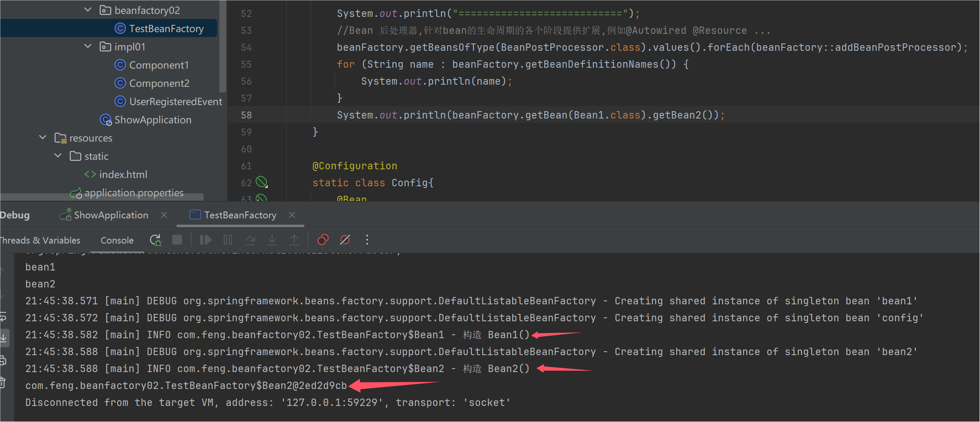Collapse the beanfactory02 package
Image resolution: width=980 pixels, height=422 pixels.
88,10
